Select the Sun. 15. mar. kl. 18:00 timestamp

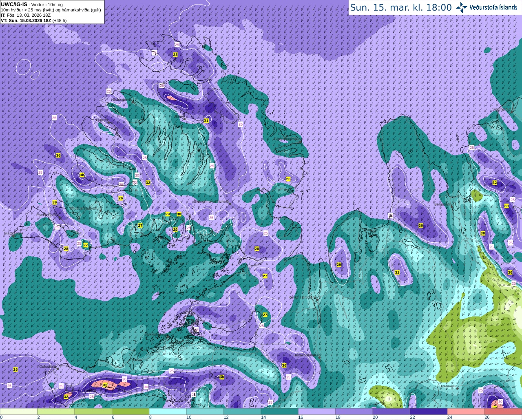click(401, 7)
